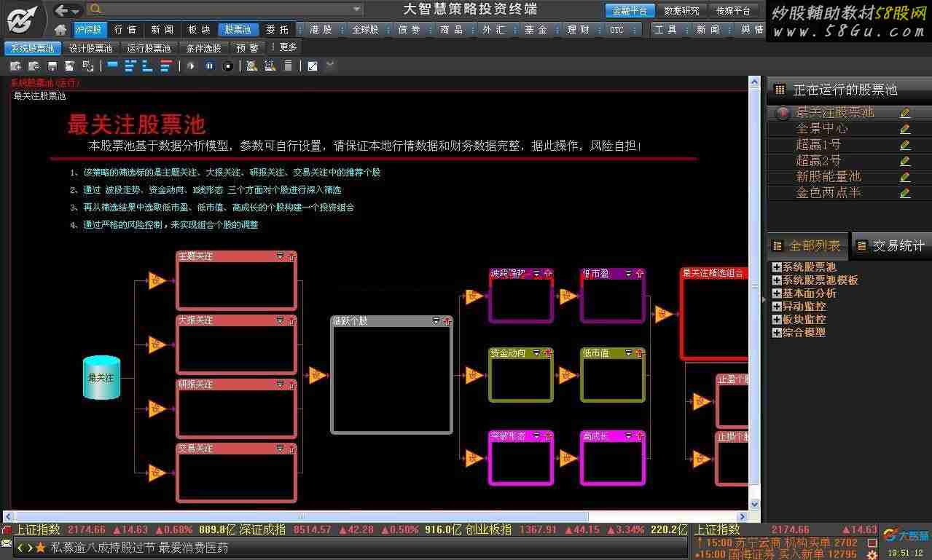Image resolution: width=932 pixels, height=560 pixels.
Task: Open the 行情 menu
Action: (x=125, y=30)
